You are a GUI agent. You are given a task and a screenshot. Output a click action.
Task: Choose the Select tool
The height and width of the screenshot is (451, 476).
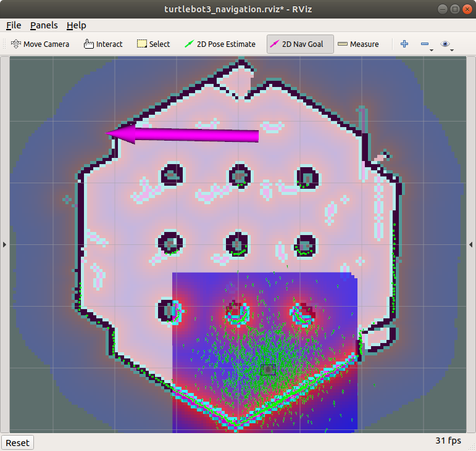click(x=153, y=44)
